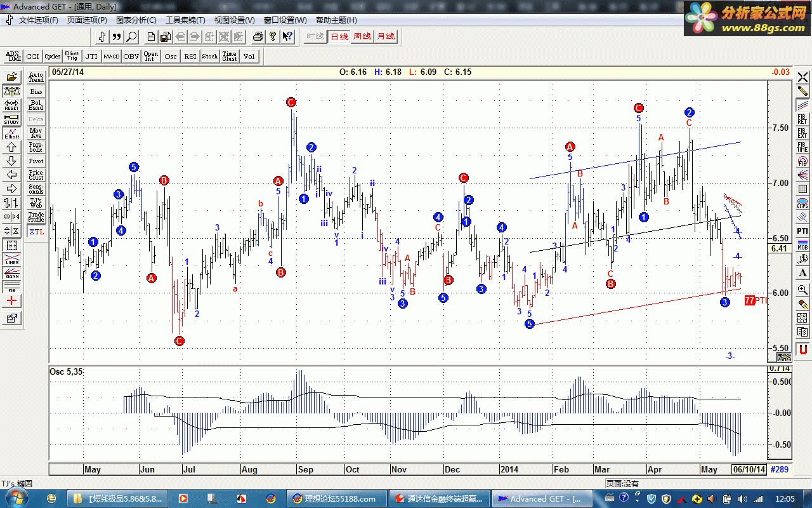Click the vertical scale compress icon

[11, 231]
